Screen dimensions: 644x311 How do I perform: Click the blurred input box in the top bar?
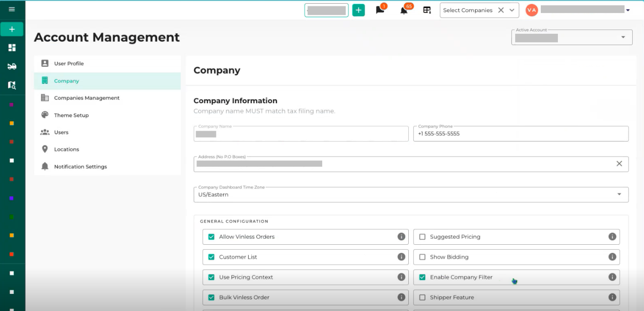326,10
